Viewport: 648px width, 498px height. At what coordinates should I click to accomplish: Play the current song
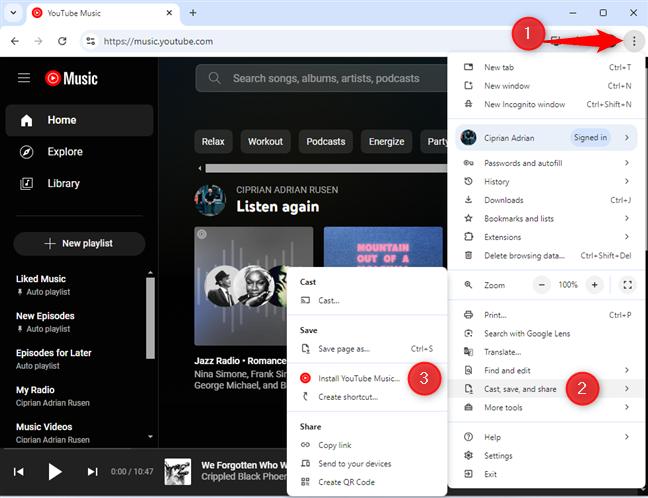[x=54, y=472]
